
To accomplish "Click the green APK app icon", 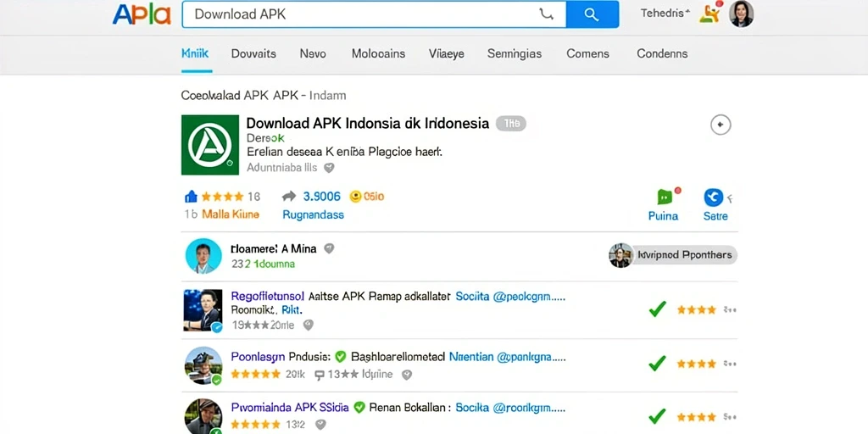I will 210,145.
